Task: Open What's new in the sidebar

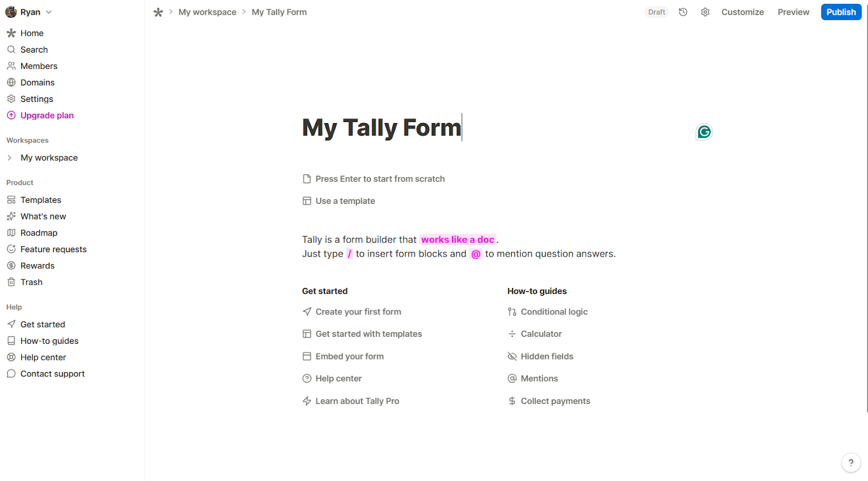Action: pyautogui.click(x=43, y=216)
